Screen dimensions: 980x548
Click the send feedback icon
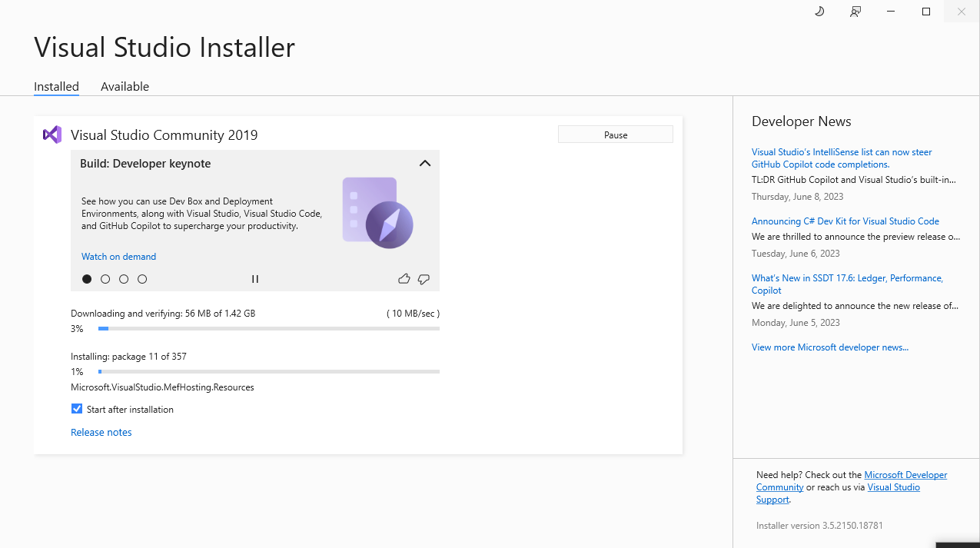[855, 12]
